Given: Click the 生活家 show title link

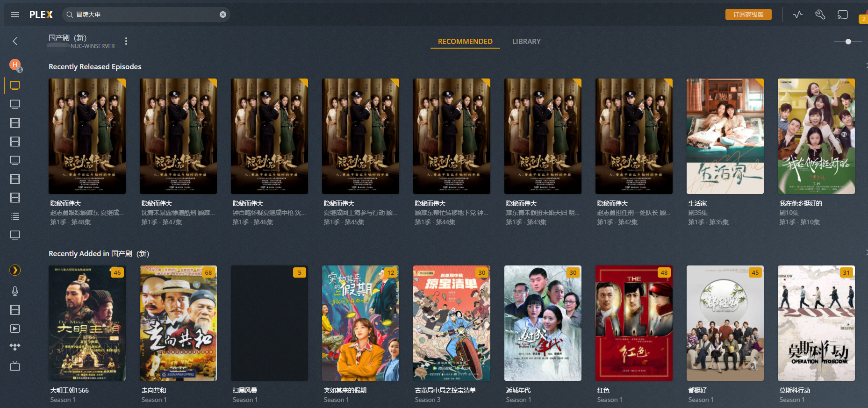Looking at the screenshot, I should point(697,203).
